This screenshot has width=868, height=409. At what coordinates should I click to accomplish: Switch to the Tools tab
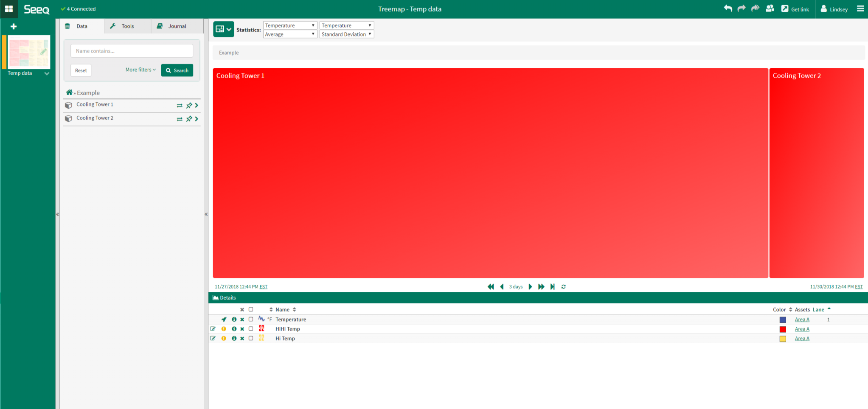pyautogui.click(x=127, y=26)
